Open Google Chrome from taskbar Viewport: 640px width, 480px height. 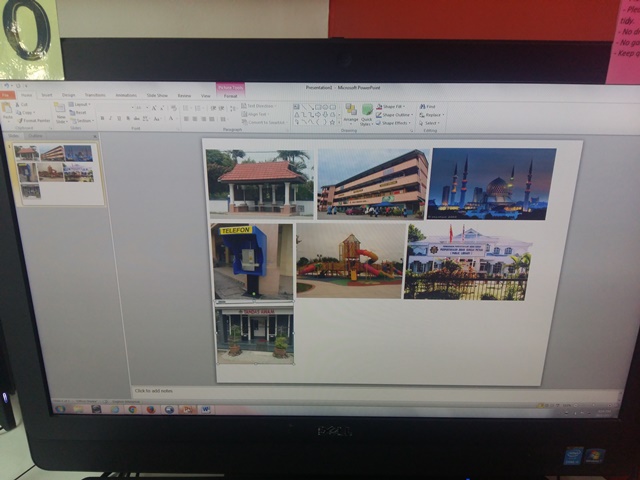[x=132, y=409]
